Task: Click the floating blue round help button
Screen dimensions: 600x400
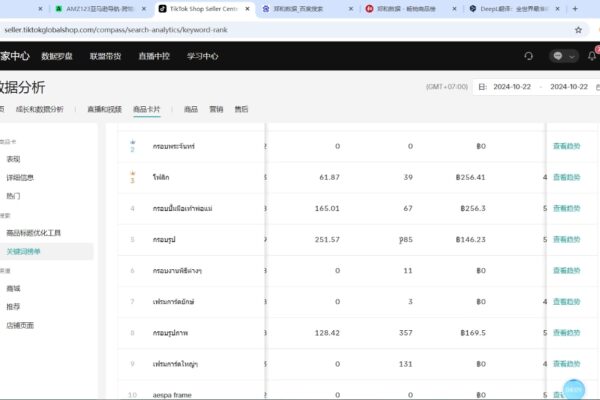Action: tap(574, 390)
